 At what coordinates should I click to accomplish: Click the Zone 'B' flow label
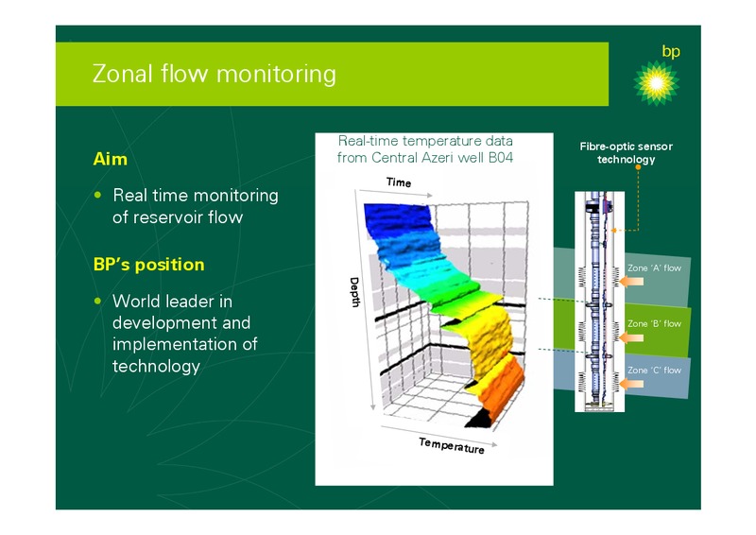654,323
